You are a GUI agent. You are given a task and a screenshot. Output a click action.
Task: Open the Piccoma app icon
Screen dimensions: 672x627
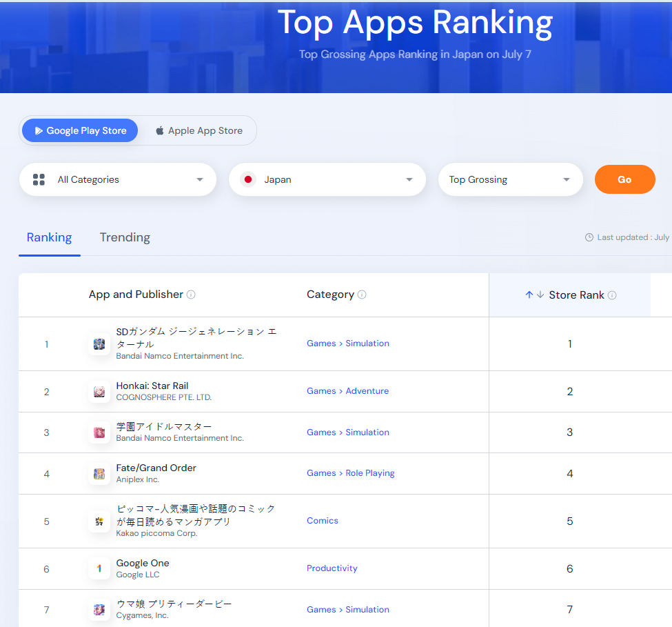(99, 521)
